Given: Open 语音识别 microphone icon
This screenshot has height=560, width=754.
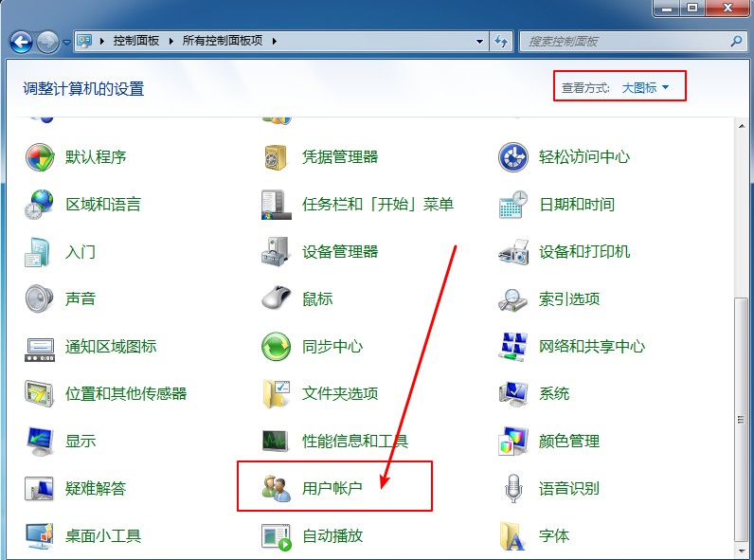Looking at the screenshot, I should pyautogui.click(x=512, y=489).
